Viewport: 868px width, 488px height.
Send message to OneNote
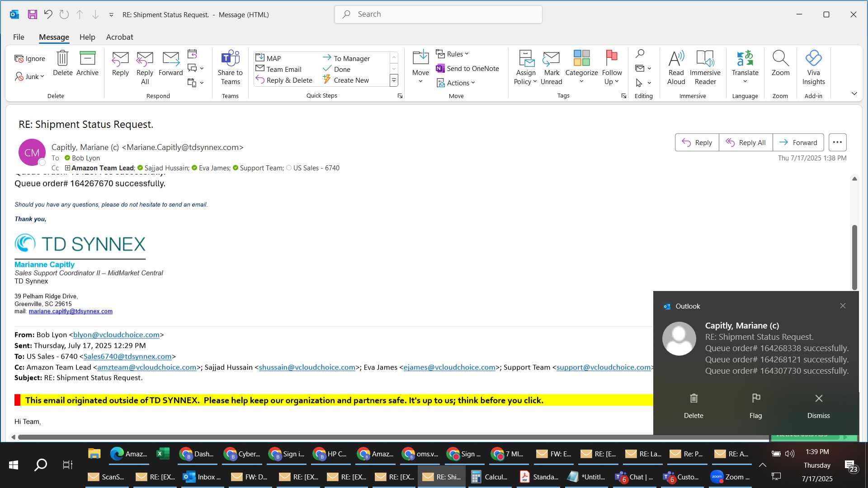(467, 68)
